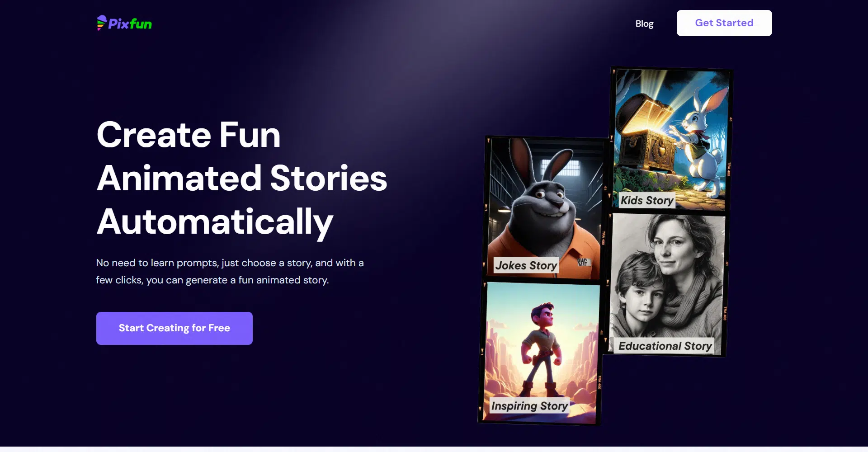Open the Blog page

[644, 24]
